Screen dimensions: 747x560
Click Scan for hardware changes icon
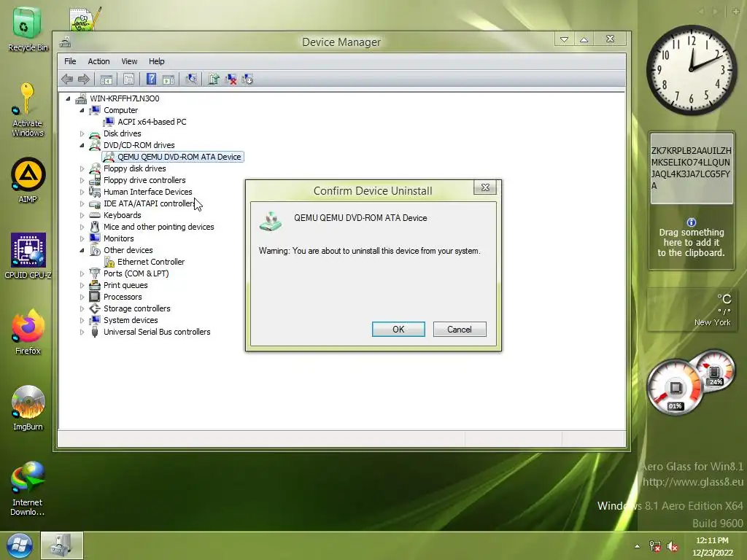pyautogui.click(x=191, y=79)
